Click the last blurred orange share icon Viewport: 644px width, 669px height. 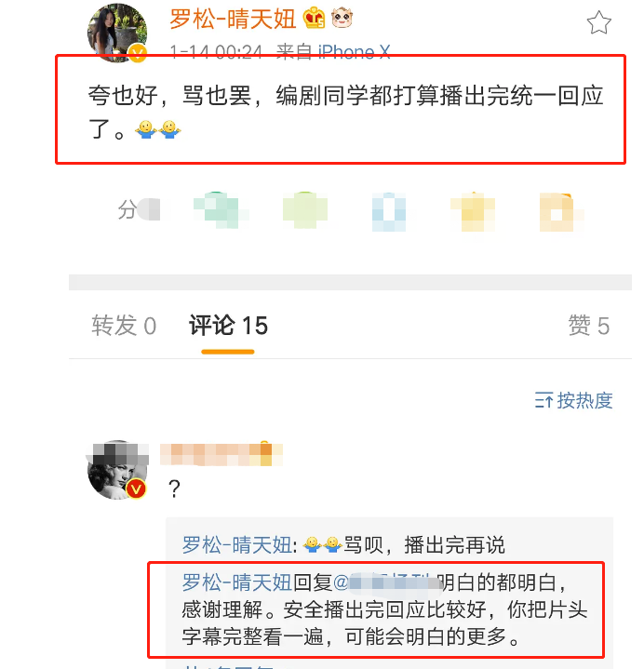point(561,212)
